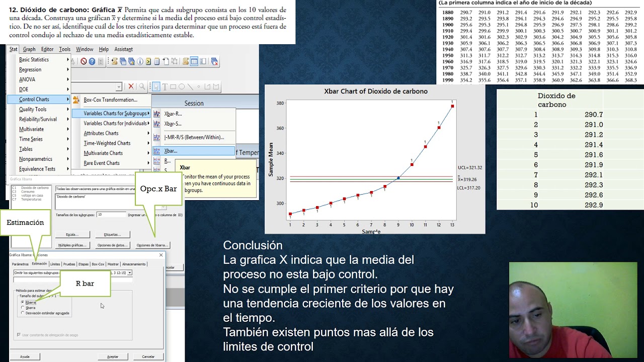Click the red Cancel circle toolbar icon
Image resolution: width=644 pixels, height=362 pixels.
click(x=84, y=61)
